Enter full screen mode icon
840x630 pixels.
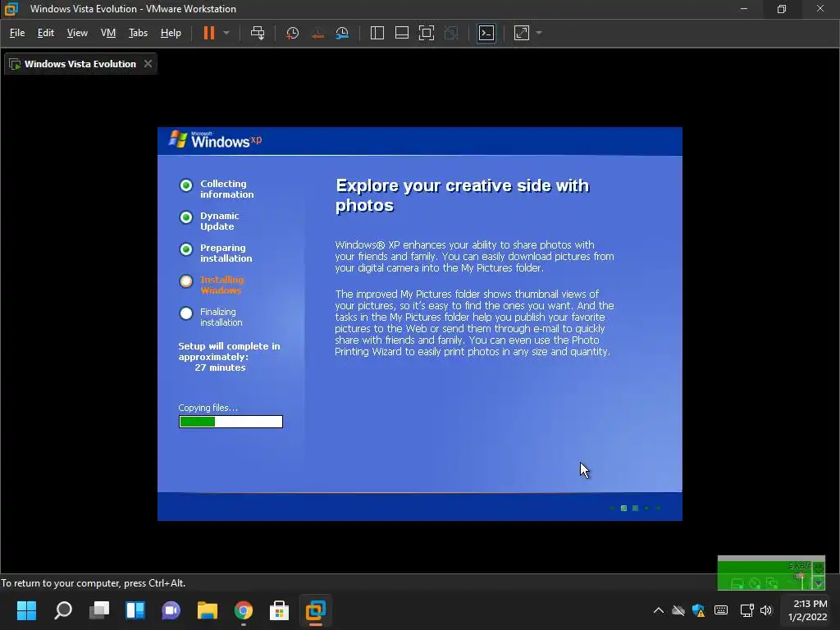click(x=427, y=33)
